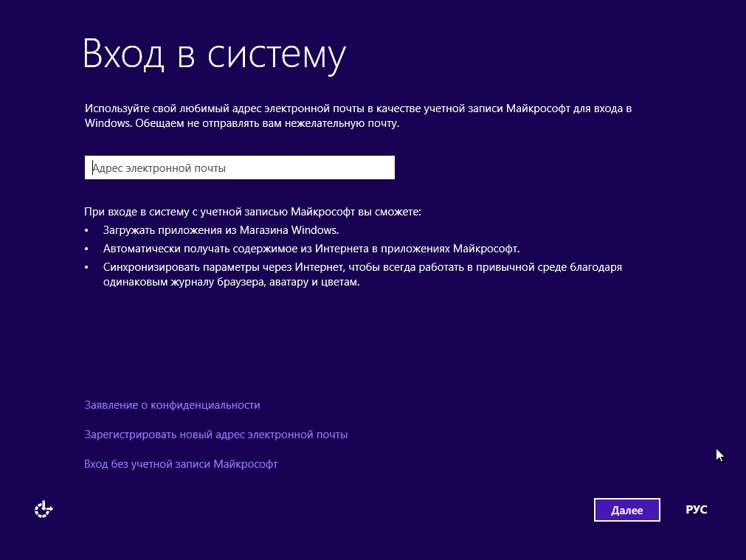This screenshot has width=746, height=560.
Task: Click the Далее button
Action: (626, 510)
